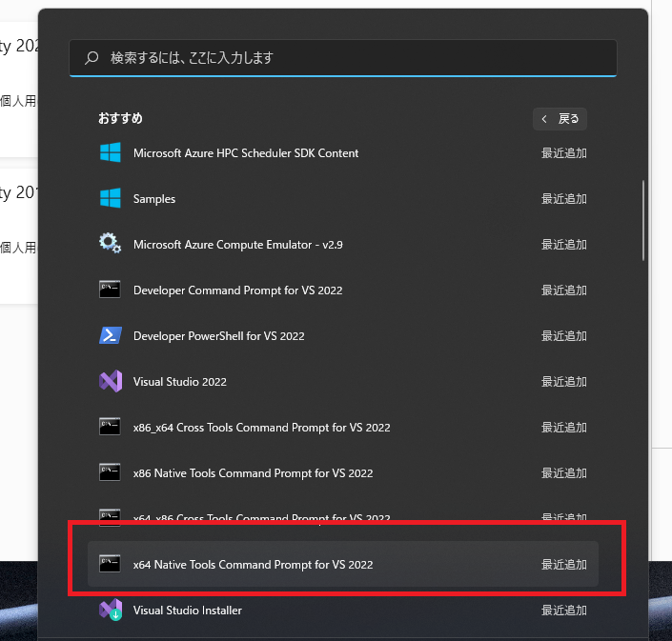Click 最近追加 beside x86 Native Tools prompt

[x=564, y=473]
